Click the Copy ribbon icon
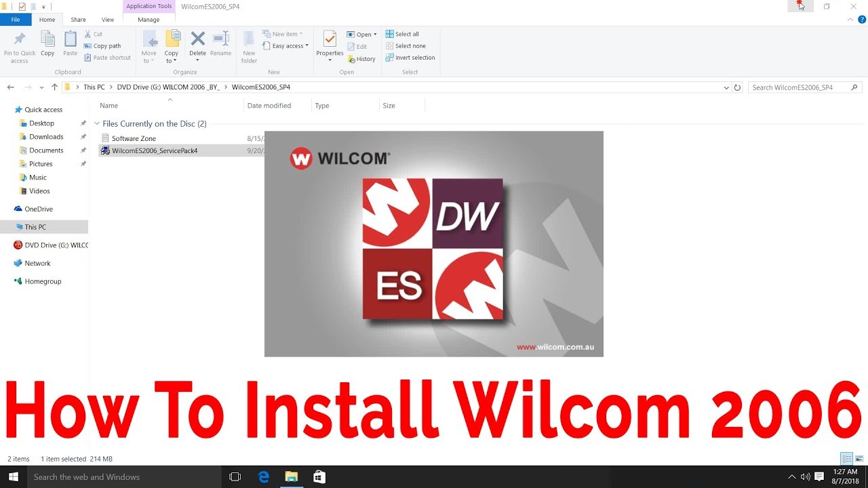The height and width of the screenshot is (488, 868). tap(47, 45)
